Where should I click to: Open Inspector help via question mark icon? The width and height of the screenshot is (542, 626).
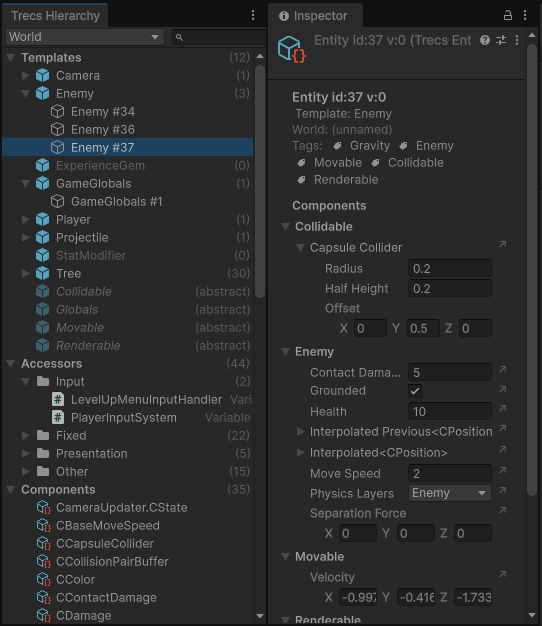(x=485, y=40)
